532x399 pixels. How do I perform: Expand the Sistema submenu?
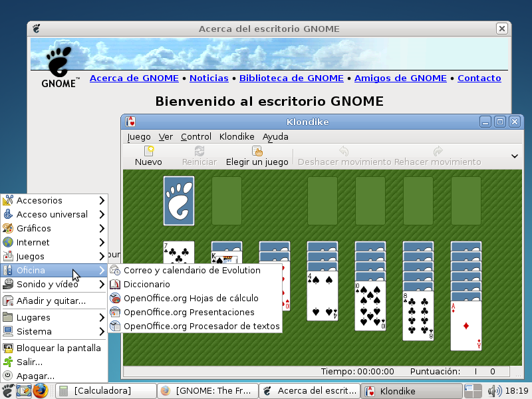click(x=53, y=331)
